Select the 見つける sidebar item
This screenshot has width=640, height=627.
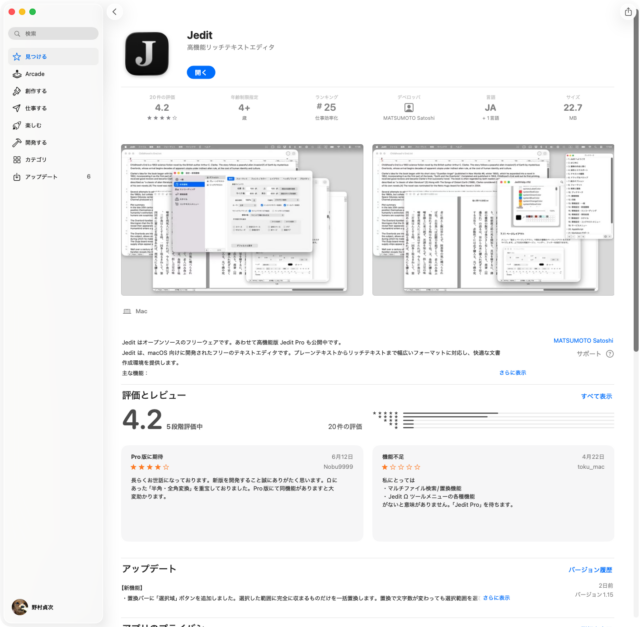coord(53,56)
